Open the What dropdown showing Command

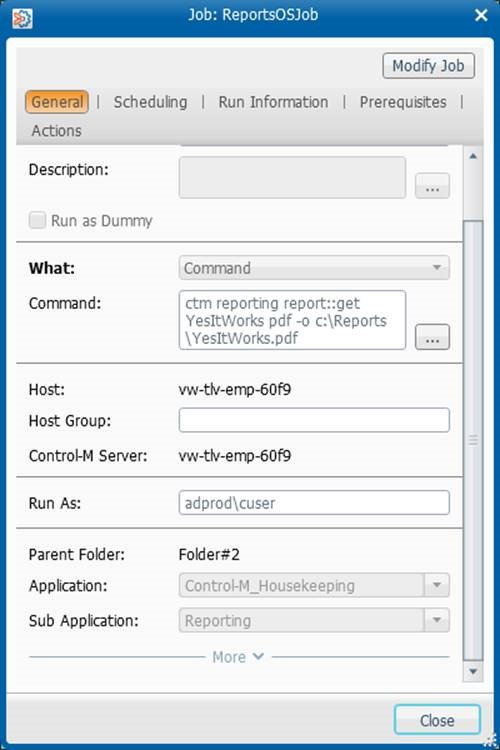point(314,267)
